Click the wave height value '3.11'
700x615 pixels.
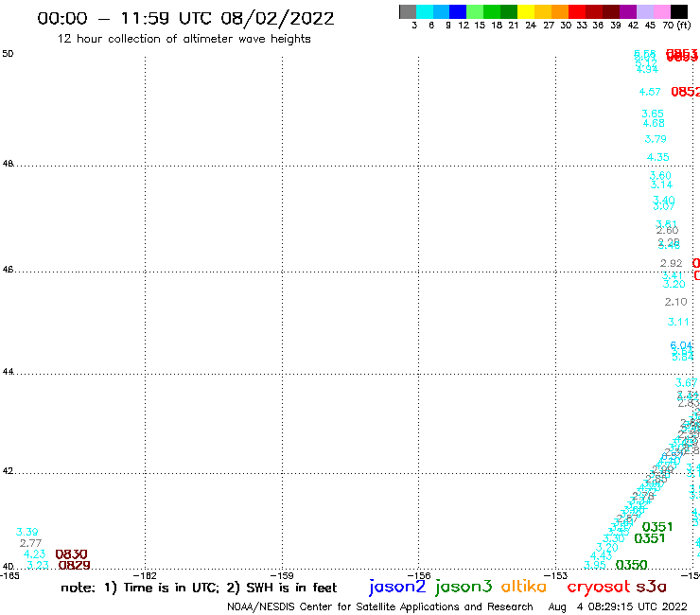click(x=678, y=322)
